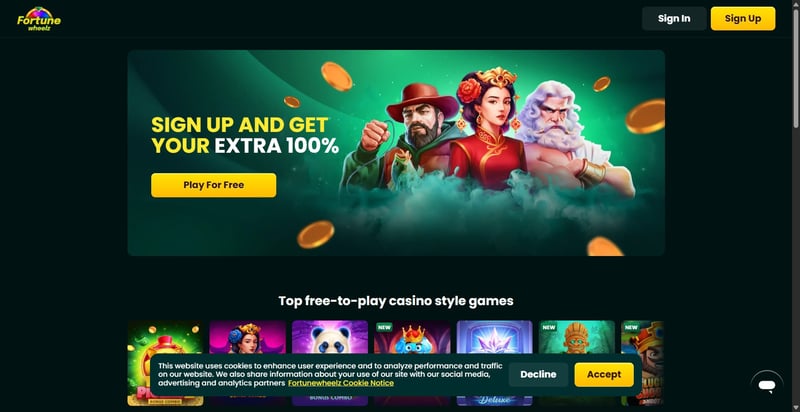This screenshot has height=412, width=800.
Task: Open the live chat bubble icon
Action: tap(766, 385)
